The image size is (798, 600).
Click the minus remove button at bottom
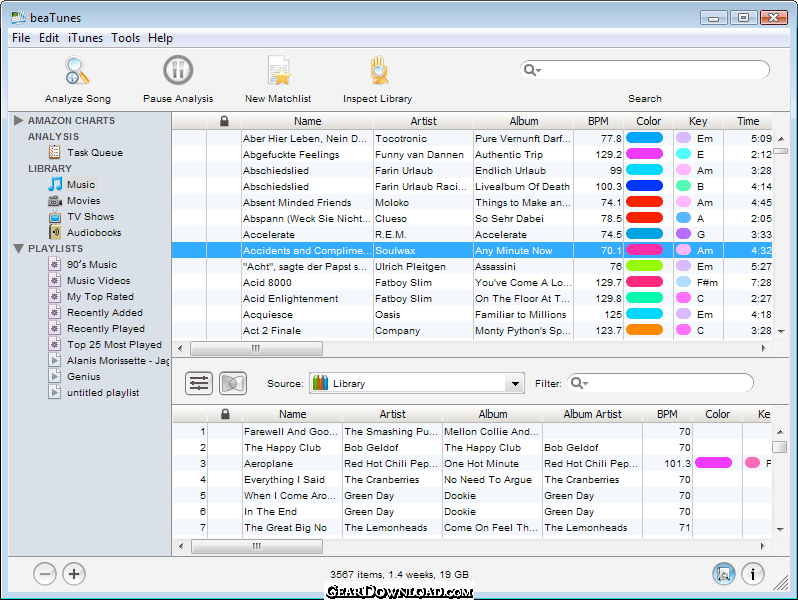pos(45,574)
